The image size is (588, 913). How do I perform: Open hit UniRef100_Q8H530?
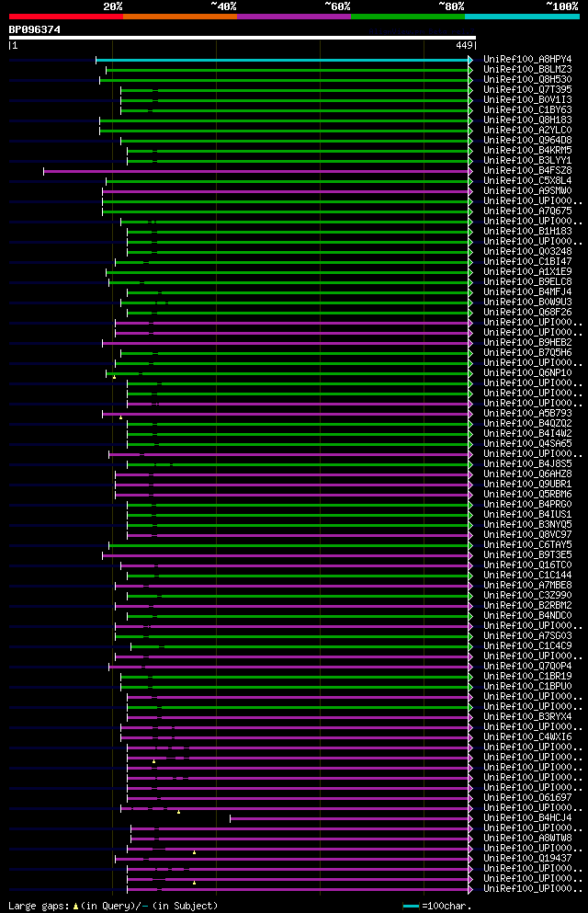527,80
